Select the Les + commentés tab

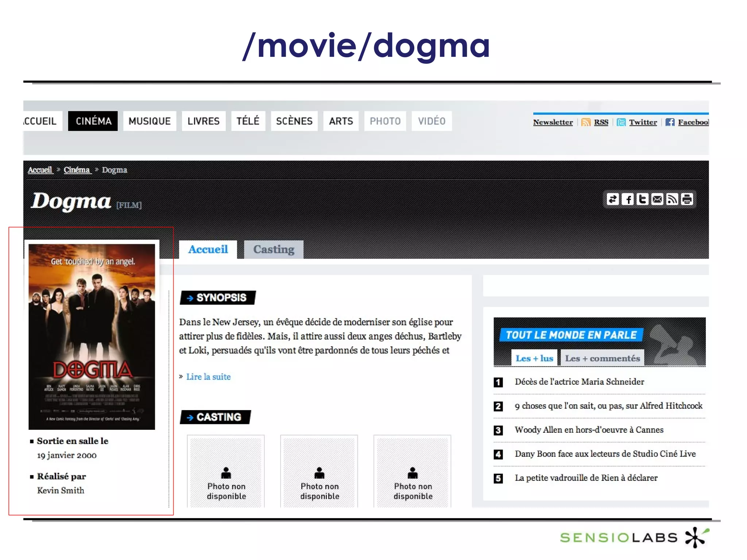(603, 358)
